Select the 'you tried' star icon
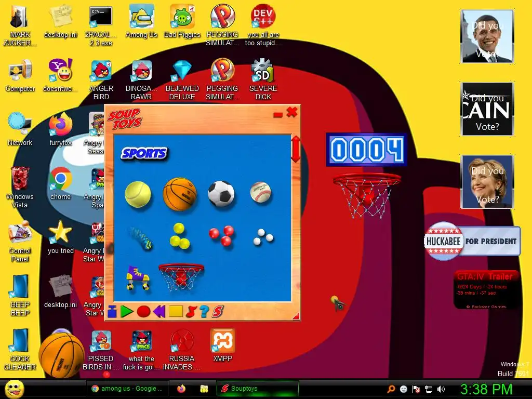This screenshot has width=532, height=399. coord(60,237)
